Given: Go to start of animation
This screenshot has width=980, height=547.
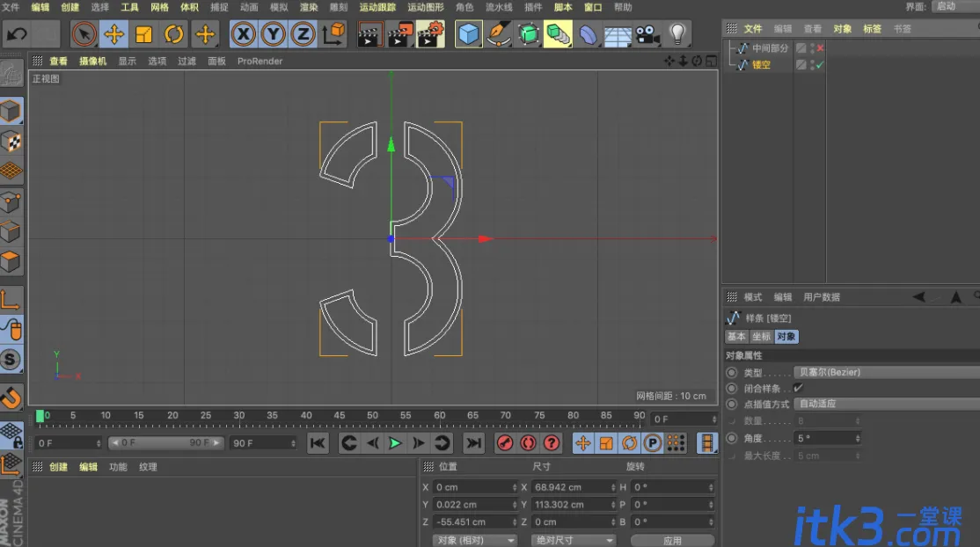Looking at the screenshot, I should [x=318, y=443].
